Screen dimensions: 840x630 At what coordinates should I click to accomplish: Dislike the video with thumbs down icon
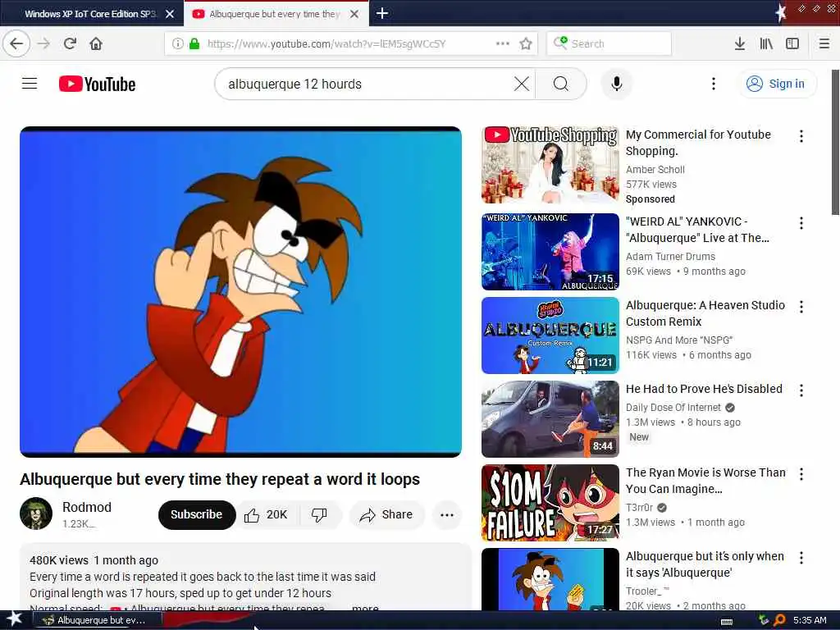319,515
